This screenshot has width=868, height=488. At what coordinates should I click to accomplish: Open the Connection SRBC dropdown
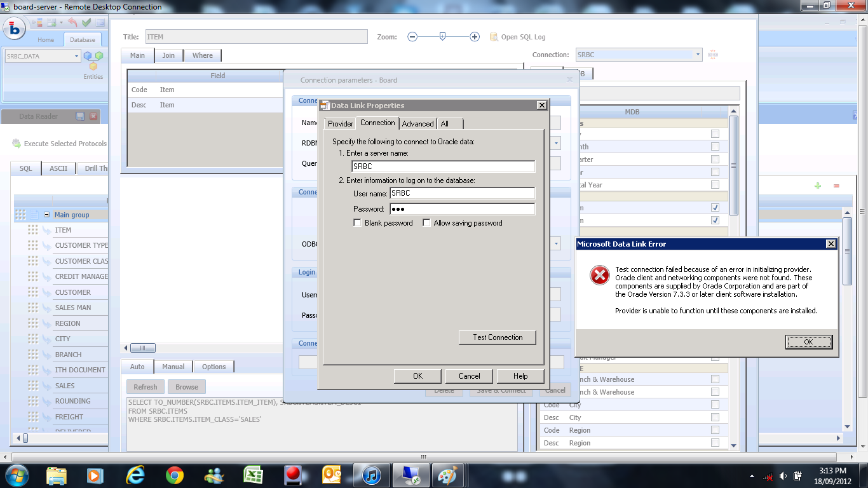pyautogui.click(x=698, y=55)
